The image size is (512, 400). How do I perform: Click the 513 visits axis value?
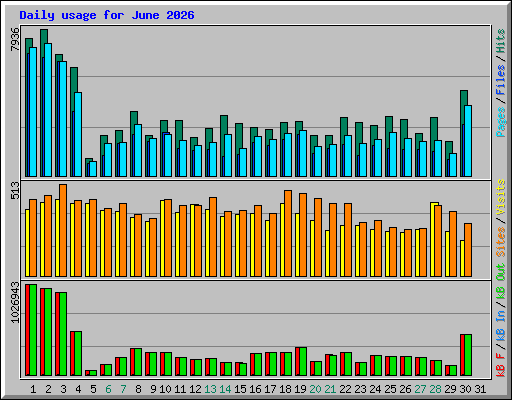point(15,191)
